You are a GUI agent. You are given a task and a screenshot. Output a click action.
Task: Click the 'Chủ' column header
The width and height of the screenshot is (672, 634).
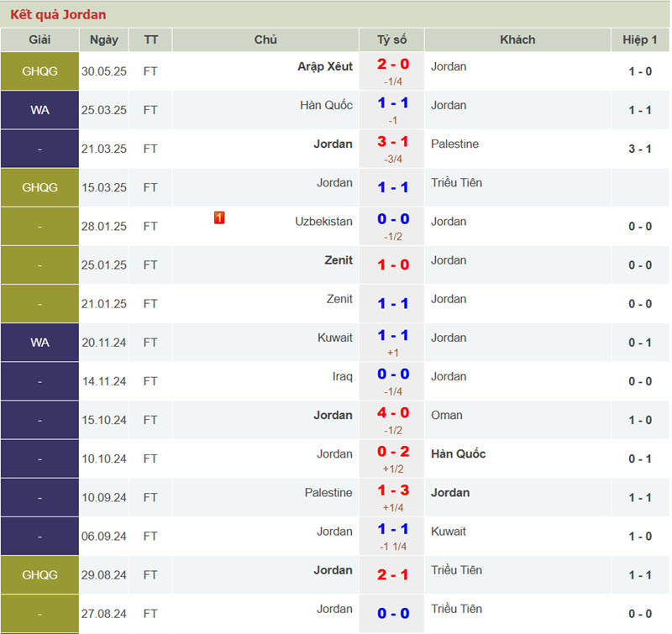click(265, 39)
